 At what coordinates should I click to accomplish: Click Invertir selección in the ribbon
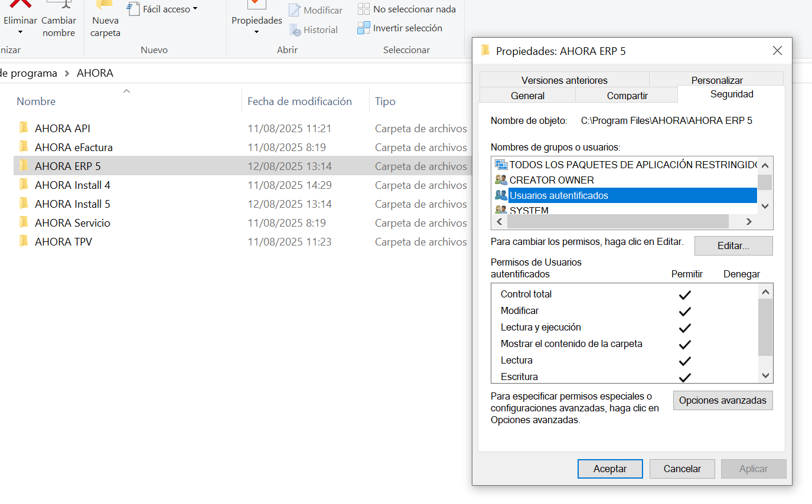[400, 28]
